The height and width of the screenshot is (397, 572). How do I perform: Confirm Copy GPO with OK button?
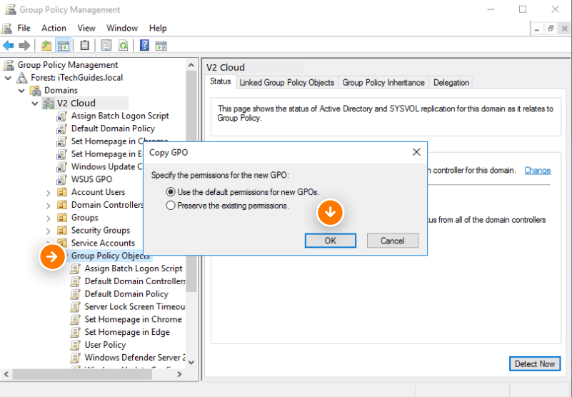330,240
